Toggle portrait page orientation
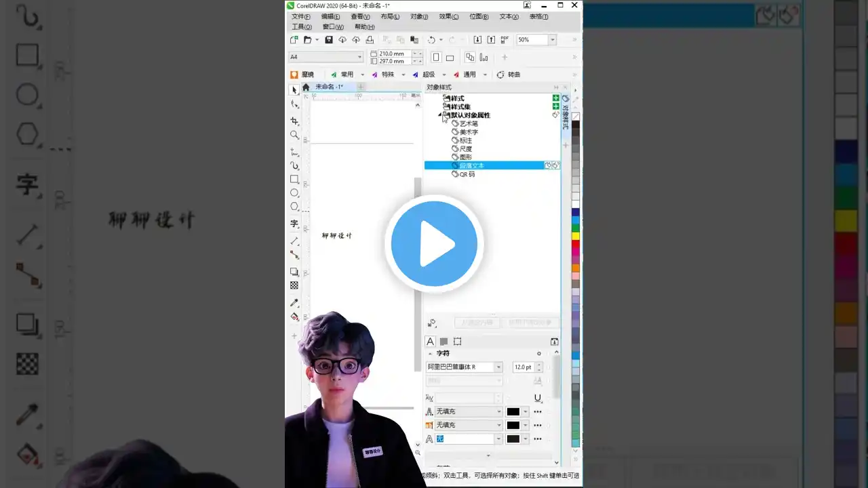This screenshot has height=488, width=868. point(435,57)
